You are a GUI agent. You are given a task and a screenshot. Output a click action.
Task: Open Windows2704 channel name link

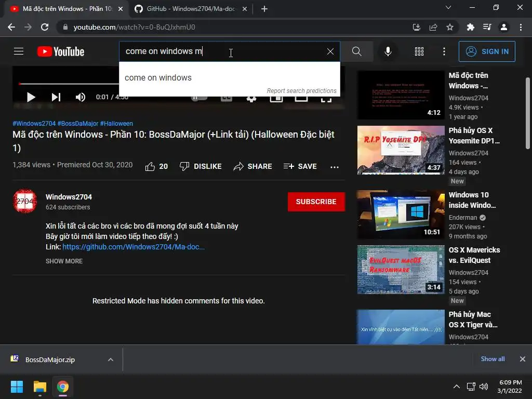[x=69, y=197]
